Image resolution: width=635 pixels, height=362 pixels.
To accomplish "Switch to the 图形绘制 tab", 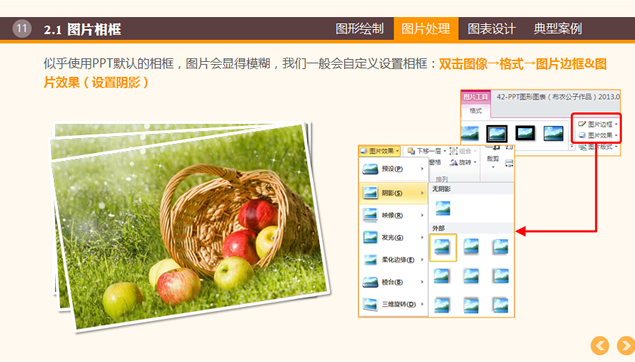I will [359, 29].
